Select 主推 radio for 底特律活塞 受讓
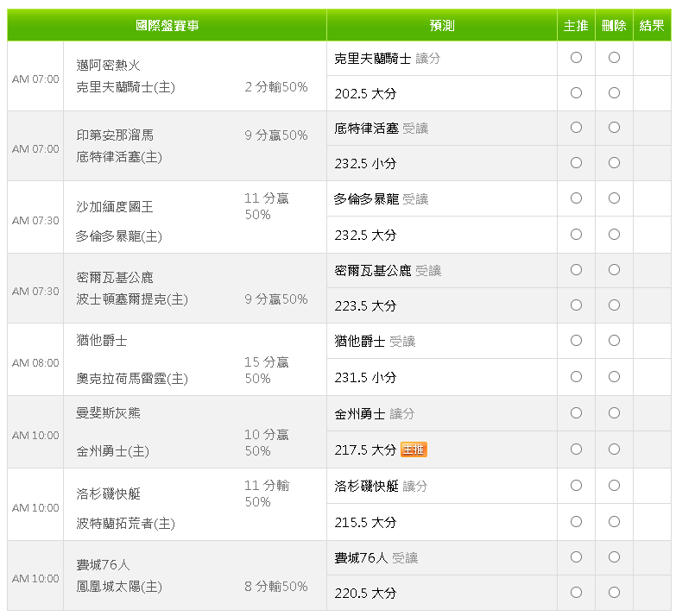 pos(576,127)
